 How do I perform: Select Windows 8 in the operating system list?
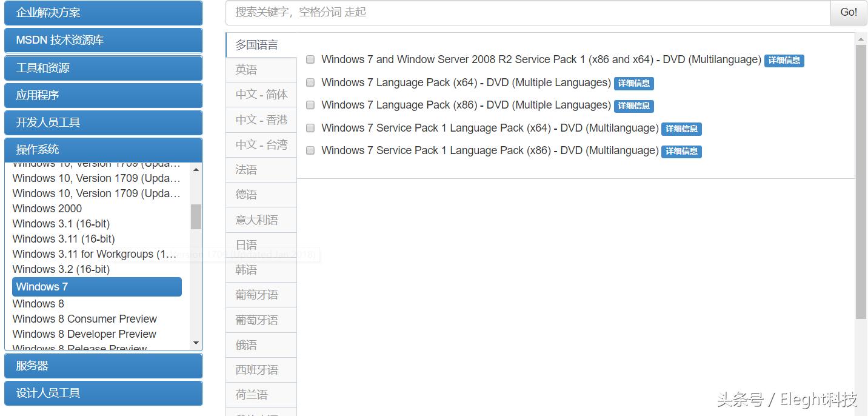click(38, 303)
